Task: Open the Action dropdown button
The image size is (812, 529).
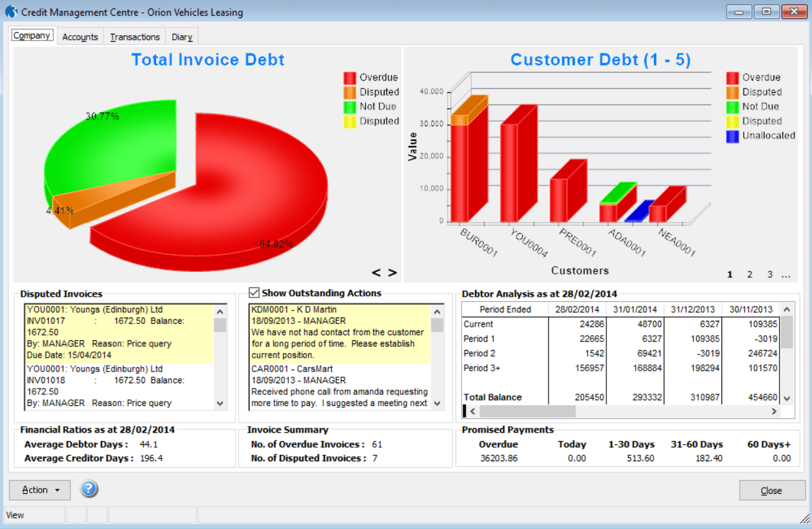Action: (x=40, y=490)
